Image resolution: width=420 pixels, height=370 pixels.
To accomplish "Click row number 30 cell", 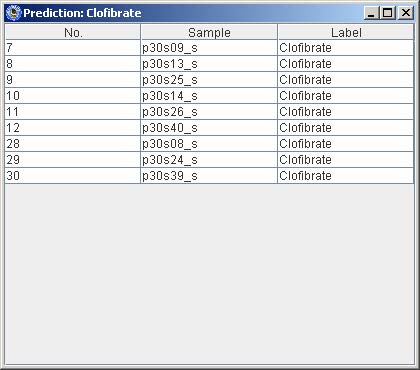I will [x=73, y=176].
